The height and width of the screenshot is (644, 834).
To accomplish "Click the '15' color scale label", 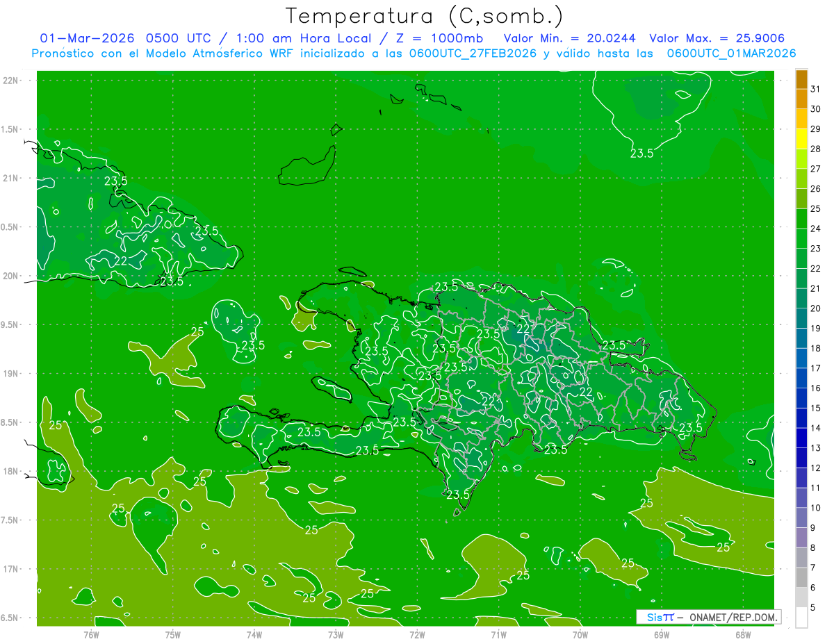I will coord(816,408).
